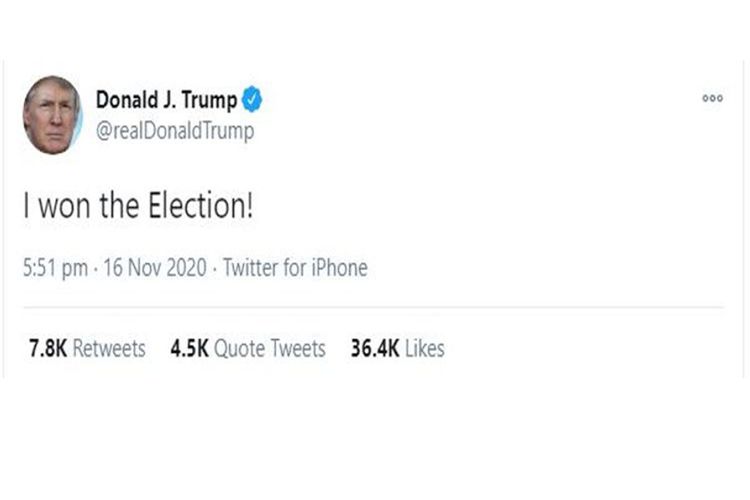Open the profile picture avatar
The image size is (750, 500).
click(52, 115)
